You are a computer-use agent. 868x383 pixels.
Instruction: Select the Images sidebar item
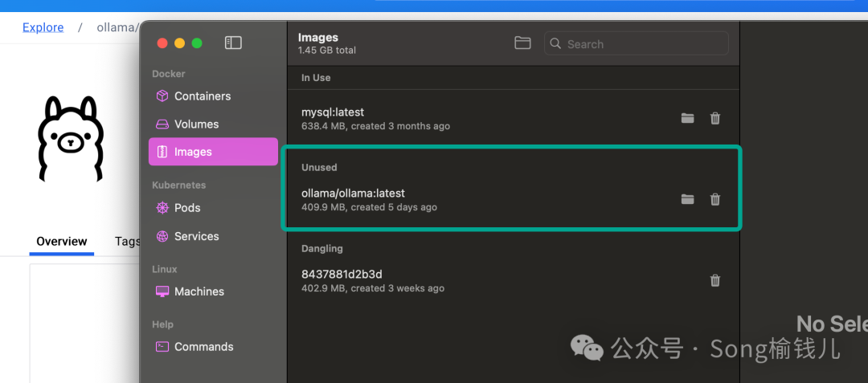point(213,152)
